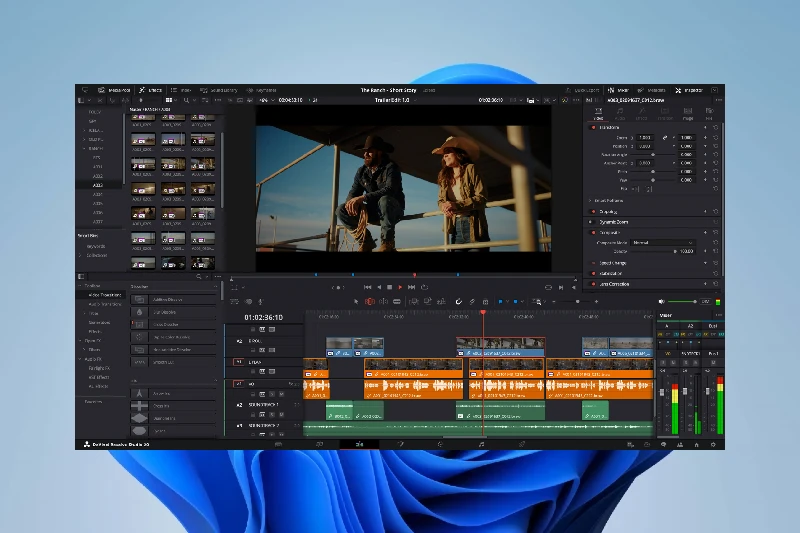Open the marker color dropdown arrow

[x=522, y=301]
